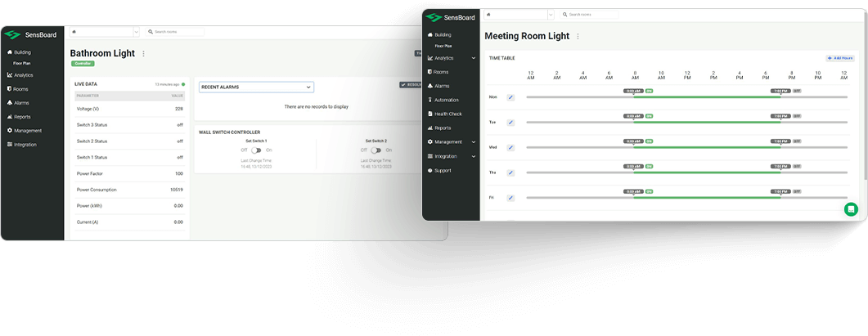Select Building in Bathroom Light sidebar

point(20,52)
